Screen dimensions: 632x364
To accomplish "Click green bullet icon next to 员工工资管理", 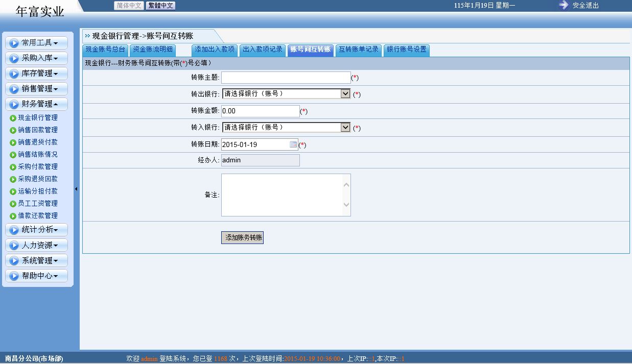I will point(13,204).
